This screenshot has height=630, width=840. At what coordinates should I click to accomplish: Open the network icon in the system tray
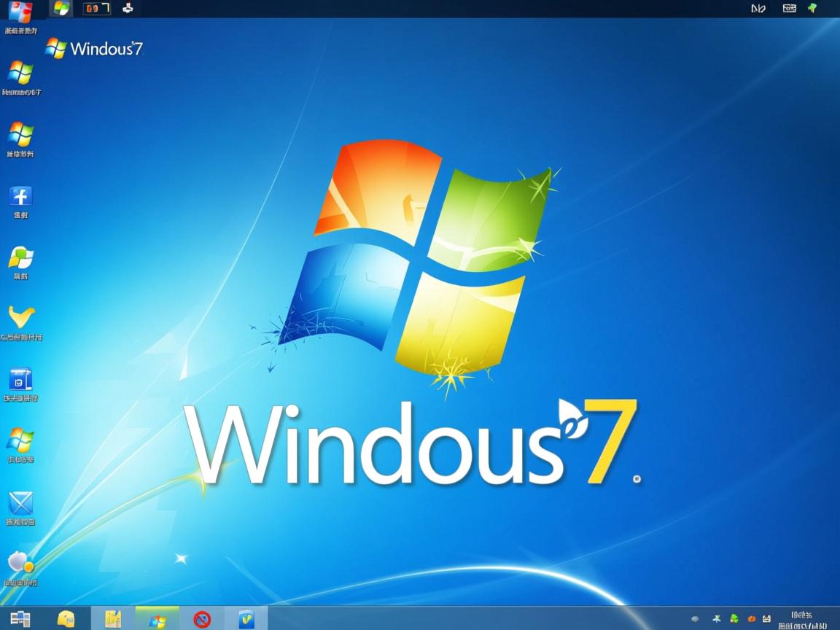764,618
